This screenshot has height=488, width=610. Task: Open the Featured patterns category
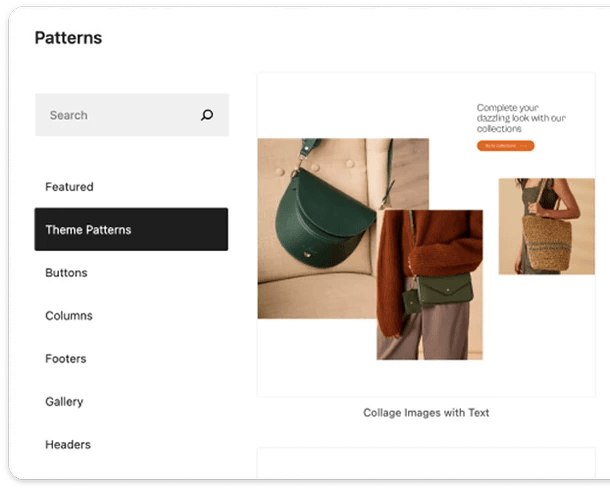coord(69,187)
